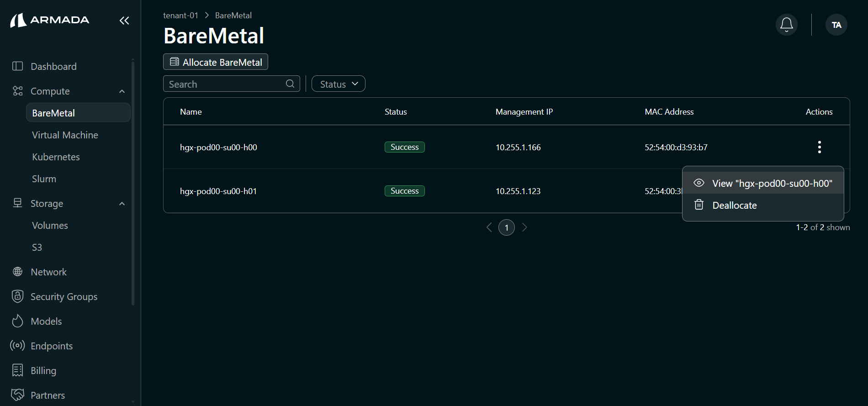Collapse the Compute section chevron
868x406 pixels.
(122, 91)
